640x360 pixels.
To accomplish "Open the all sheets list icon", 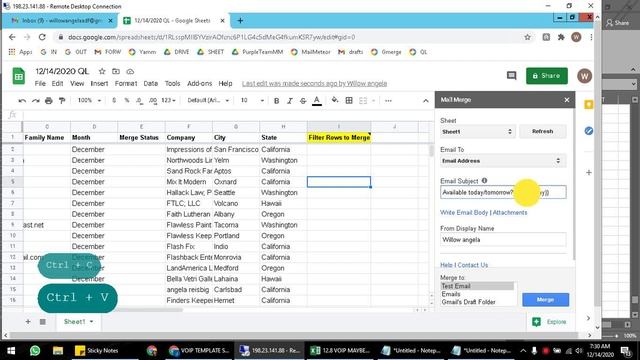I will click(42, 322).
